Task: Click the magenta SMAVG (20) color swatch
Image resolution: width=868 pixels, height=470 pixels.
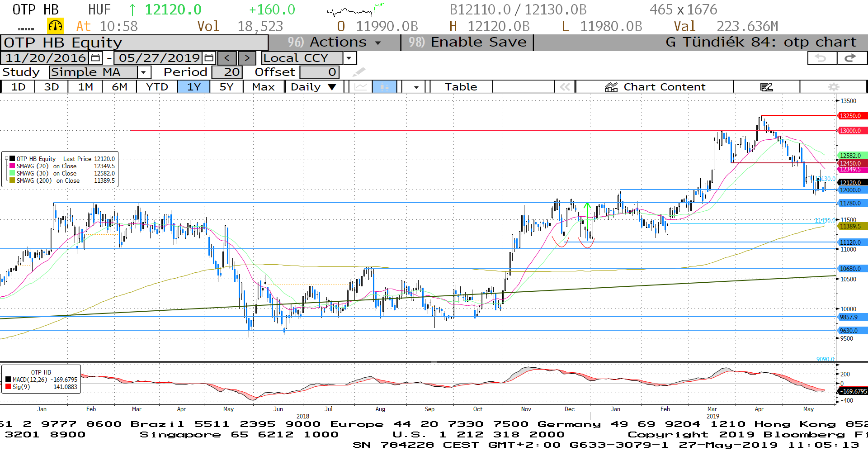Action: [12, 166]
